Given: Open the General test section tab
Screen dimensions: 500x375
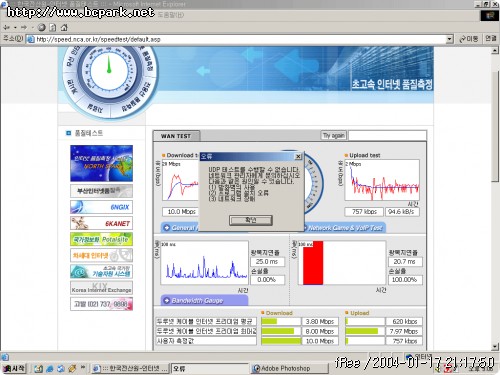Looking at the screenshot, I should click(x=180, y=228).
